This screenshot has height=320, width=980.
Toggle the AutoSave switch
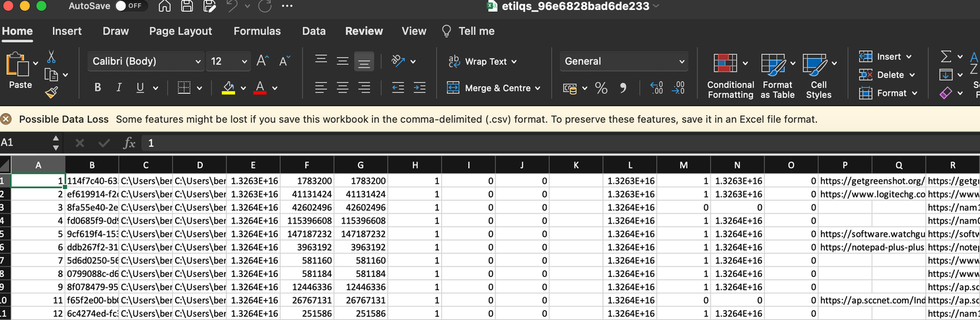click(130, 6)
